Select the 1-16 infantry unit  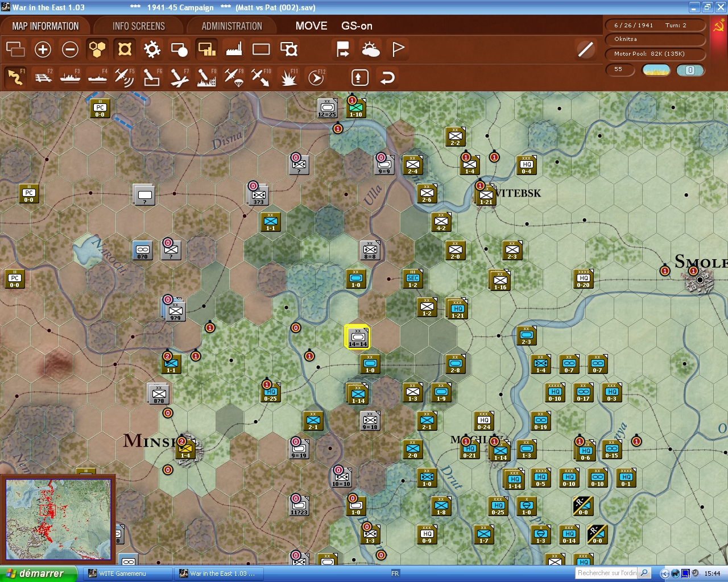coord(500,280)
